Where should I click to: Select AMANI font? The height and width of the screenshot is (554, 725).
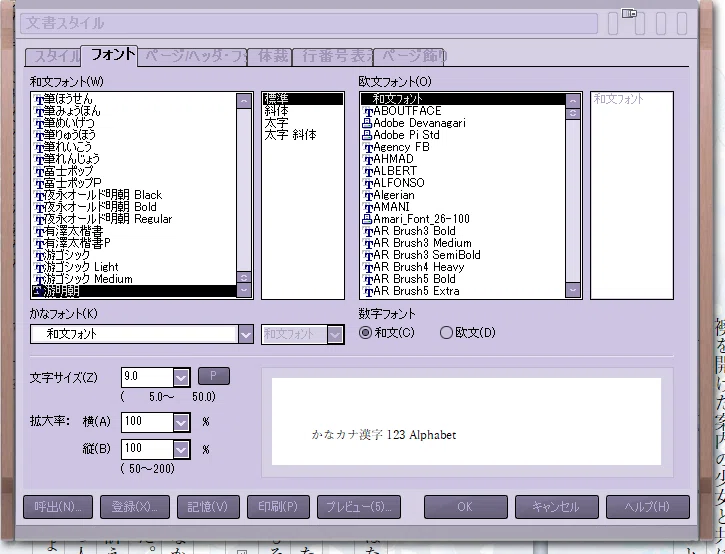click(463, 207)
